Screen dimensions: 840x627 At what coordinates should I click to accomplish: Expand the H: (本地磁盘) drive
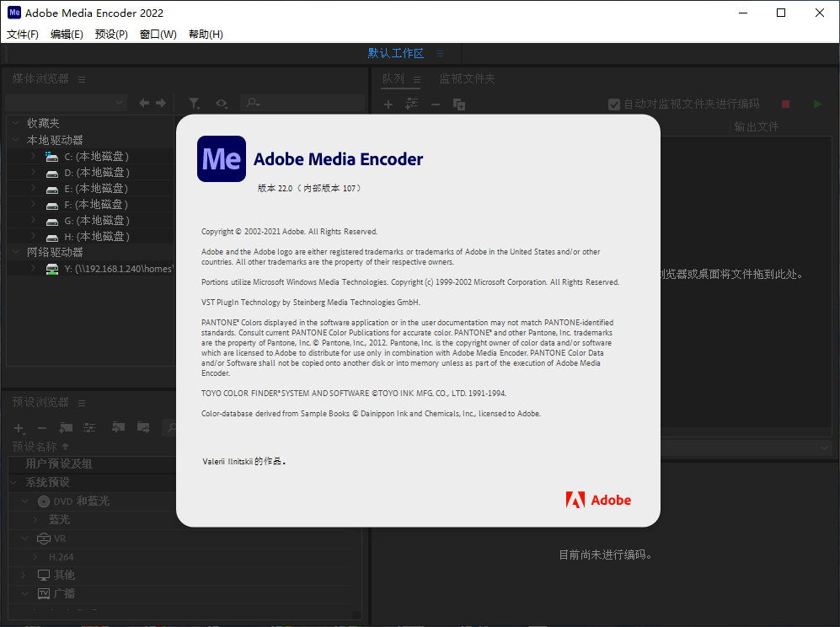pos(33,236)
